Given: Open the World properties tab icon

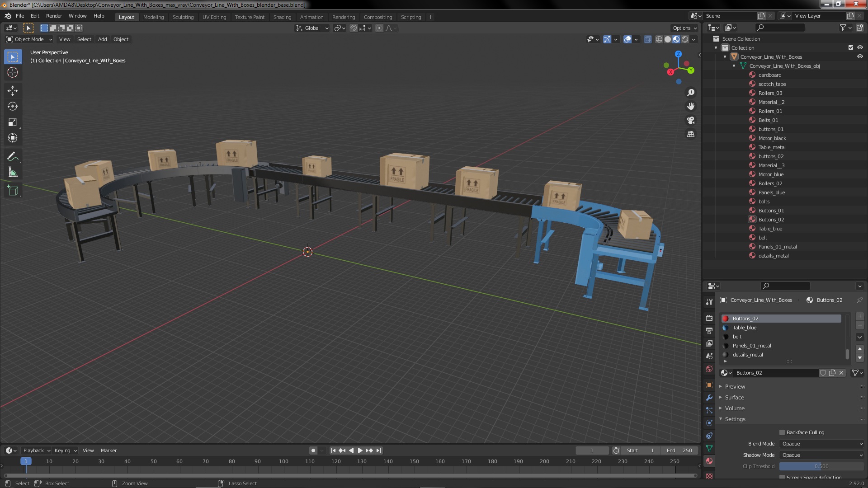Looking at the screenshot, I should [x=709, y=369].
